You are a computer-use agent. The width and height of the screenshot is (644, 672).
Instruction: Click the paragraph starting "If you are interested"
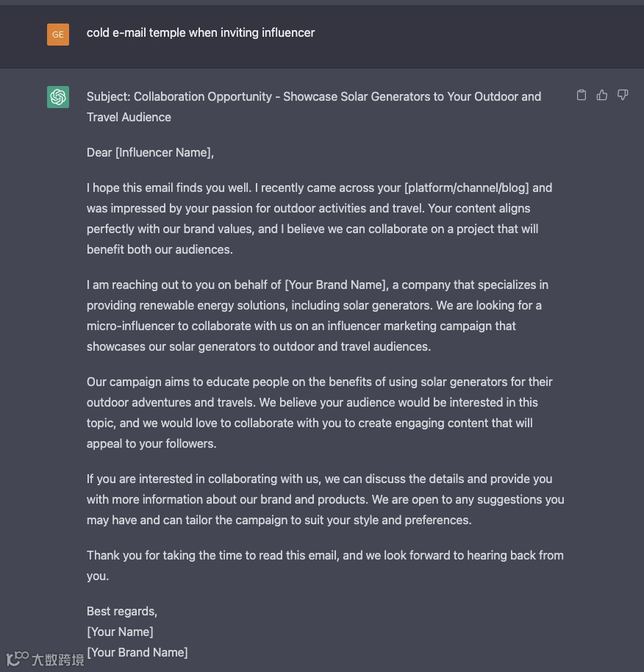pyautogui.click(x=325, y=499)
